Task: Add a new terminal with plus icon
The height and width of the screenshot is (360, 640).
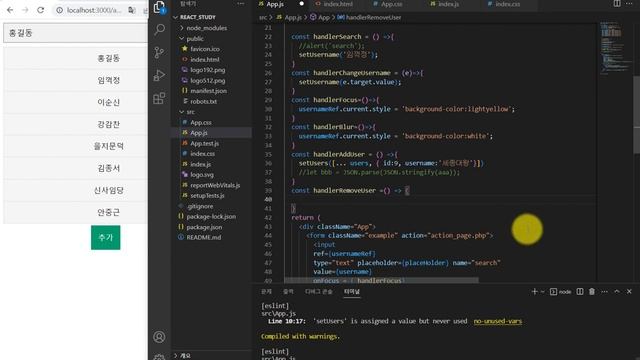Action: (x=534, y=291)
